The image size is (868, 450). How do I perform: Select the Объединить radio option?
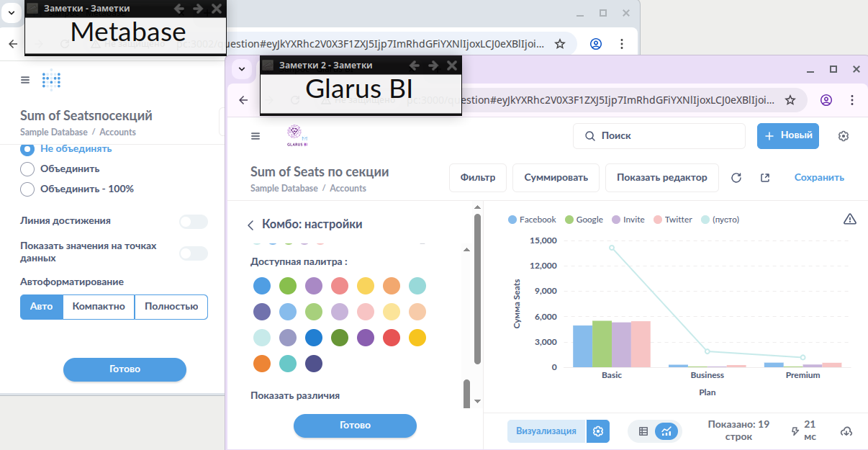point(27,169)
